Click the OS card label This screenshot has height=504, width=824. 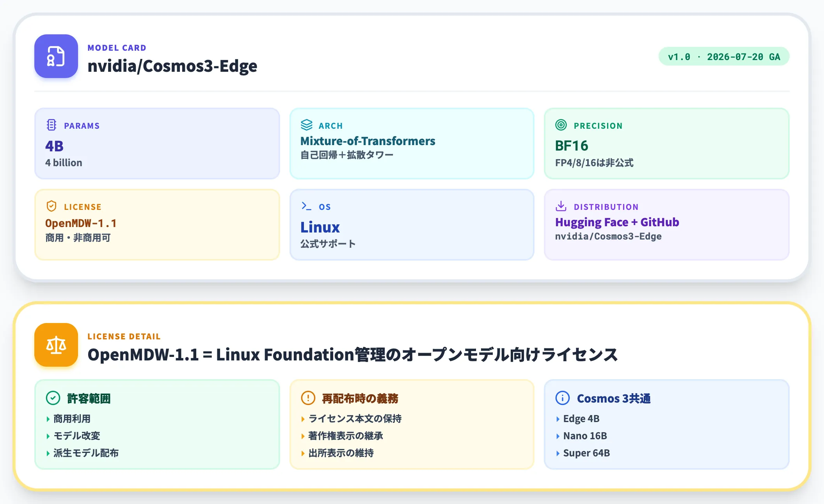(x=325, y=207)
